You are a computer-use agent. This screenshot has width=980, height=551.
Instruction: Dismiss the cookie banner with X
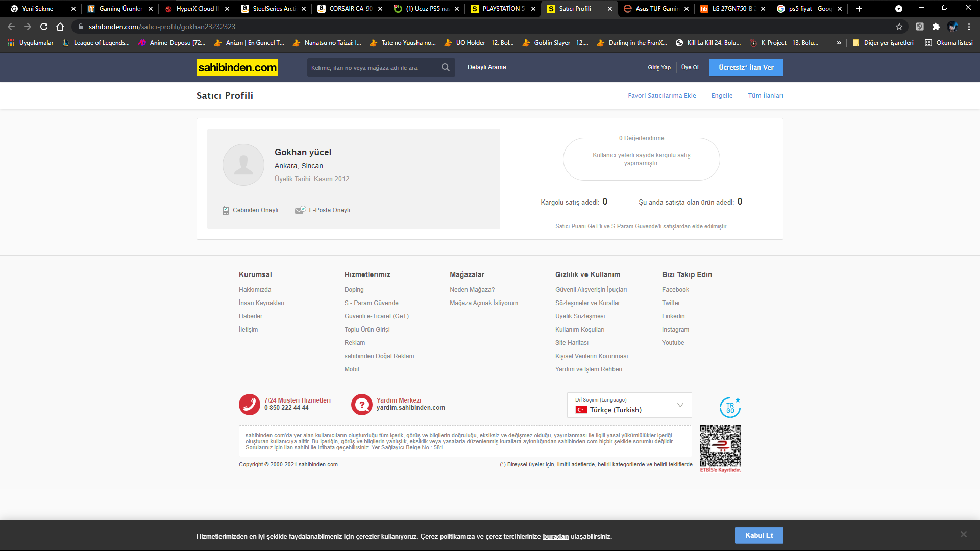(963, 534)
